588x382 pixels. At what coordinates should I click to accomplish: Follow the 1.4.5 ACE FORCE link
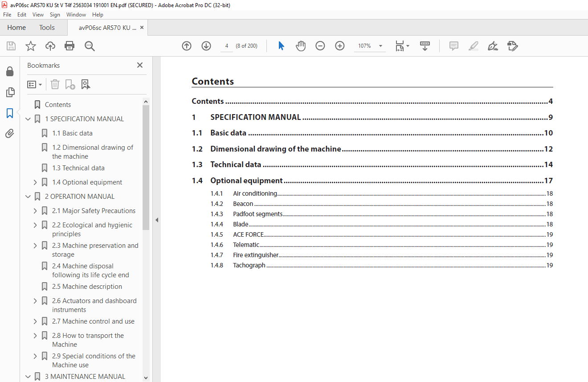[x=382, y=234]
